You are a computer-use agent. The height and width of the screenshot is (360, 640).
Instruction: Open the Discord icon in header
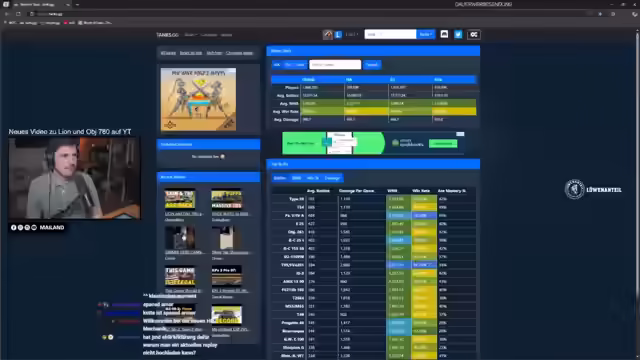(x=444, y=34)
